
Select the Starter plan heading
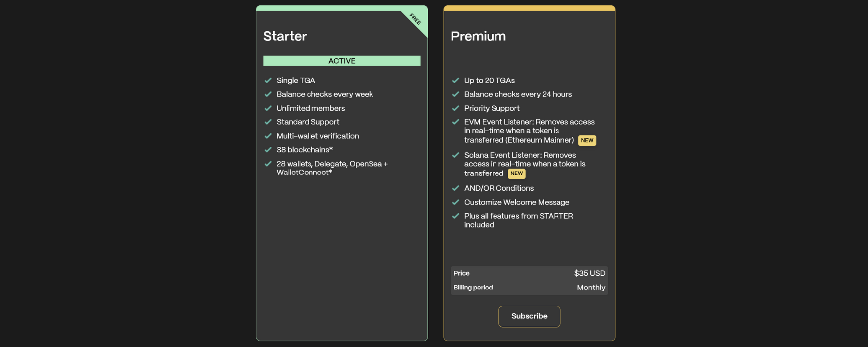pos(285,36)
